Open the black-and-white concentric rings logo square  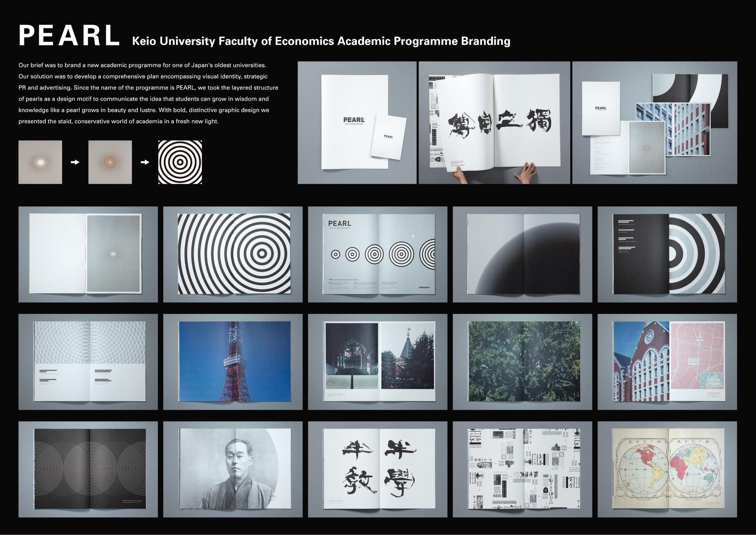(180, 162)
